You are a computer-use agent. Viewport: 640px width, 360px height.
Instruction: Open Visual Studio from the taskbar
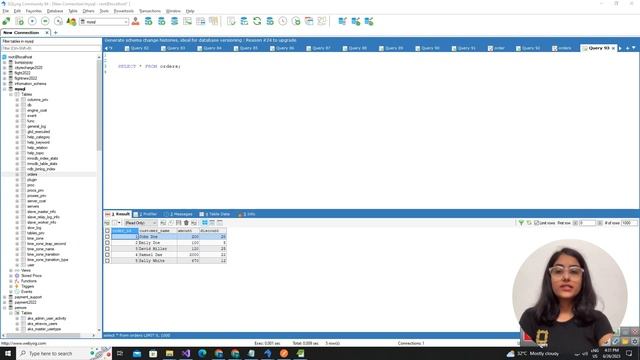(186, 353)
